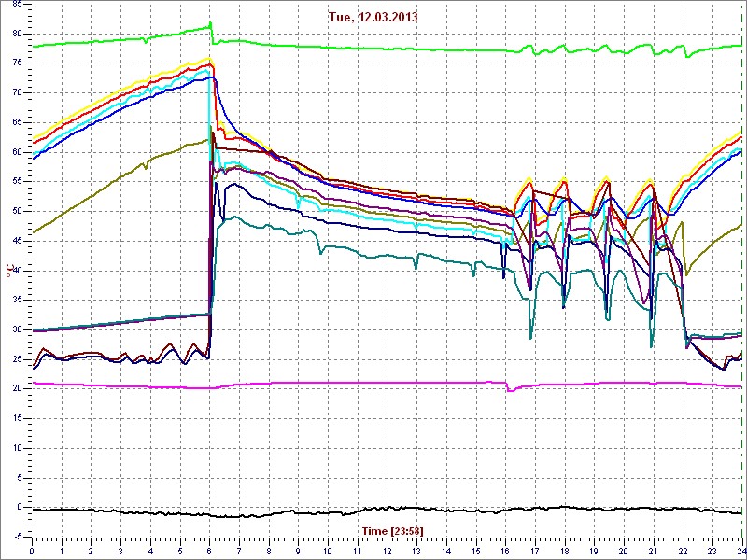Select the 70 value on temperature axis
Viewport: 747px width, 560px height.
point(16,92)
